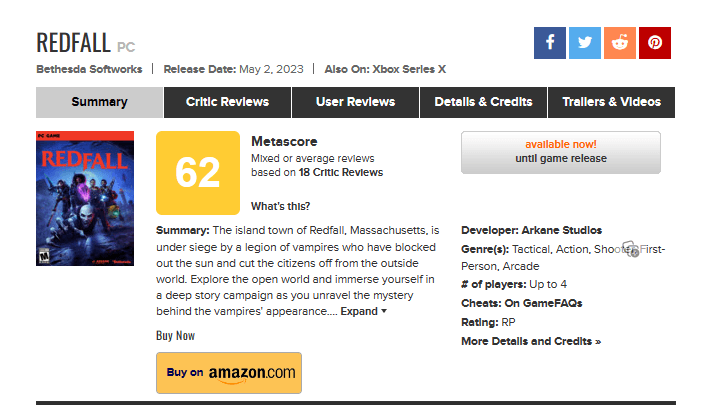Follow the More Details and Credits link
The image size is (710, 405).
coord(531,341)
